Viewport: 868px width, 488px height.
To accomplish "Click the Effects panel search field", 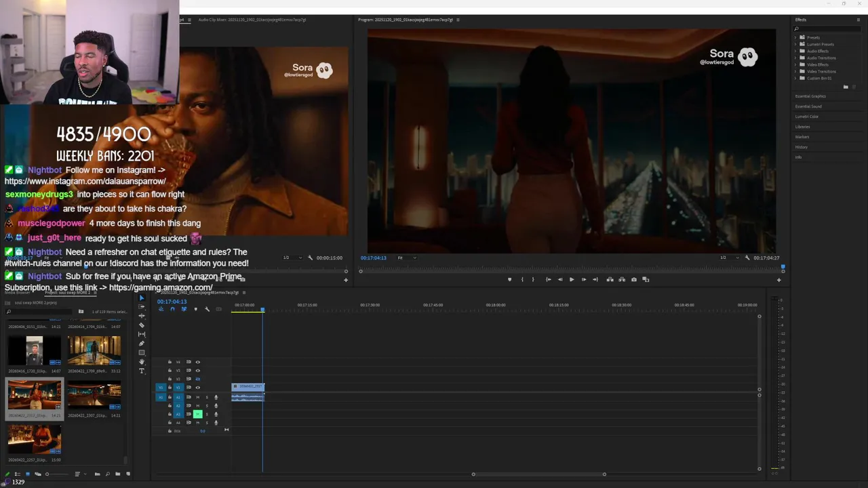I will coord(827,28).
